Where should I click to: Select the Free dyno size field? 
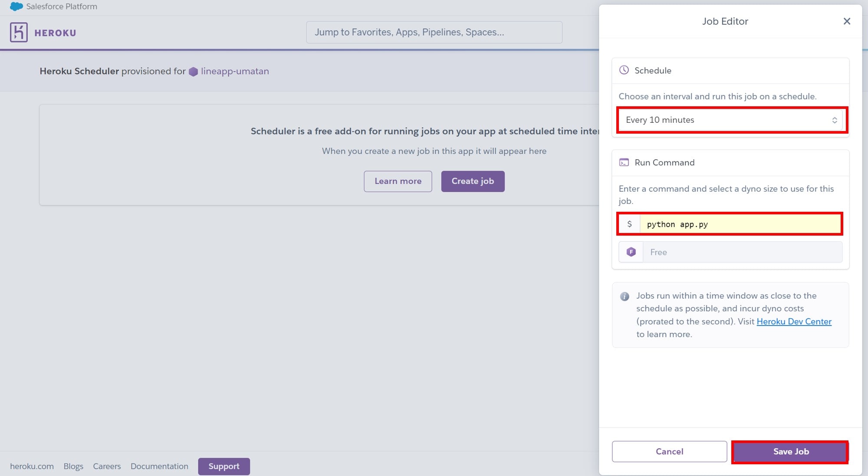tap(742, 252)
